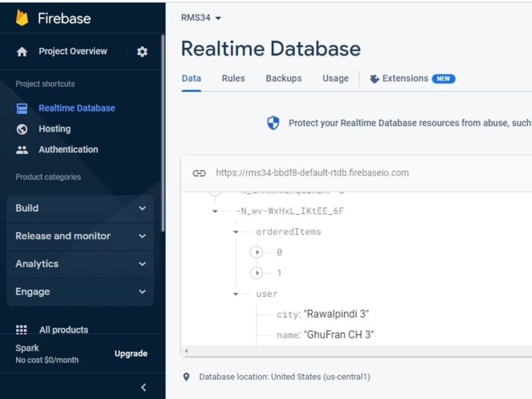Expand ordered item 0 node

(256, 252)
